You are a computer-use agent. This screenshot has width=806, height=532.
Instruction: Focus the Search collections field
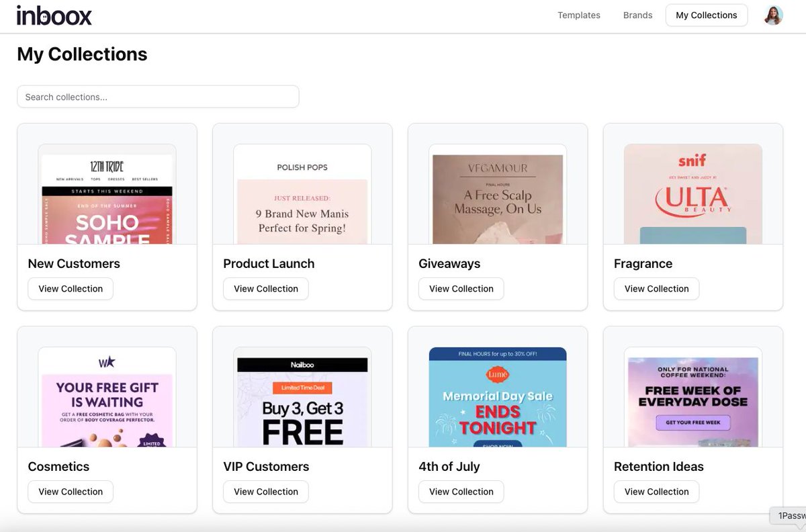[x=158, y=97]
